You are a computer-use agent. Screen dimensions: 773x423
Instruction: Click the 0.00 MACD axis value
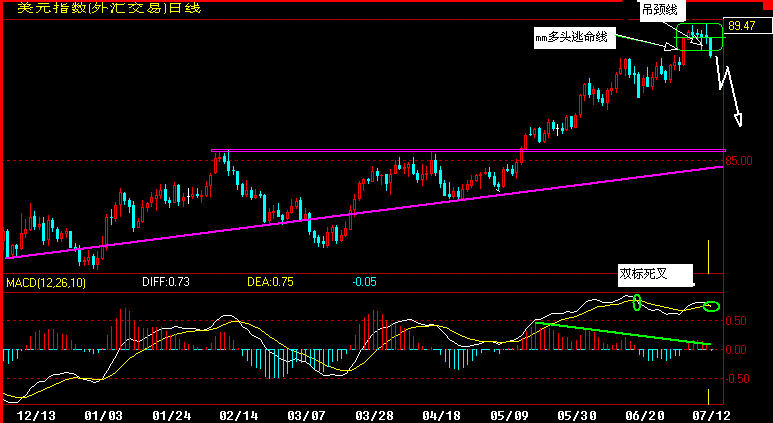[738, 350]
